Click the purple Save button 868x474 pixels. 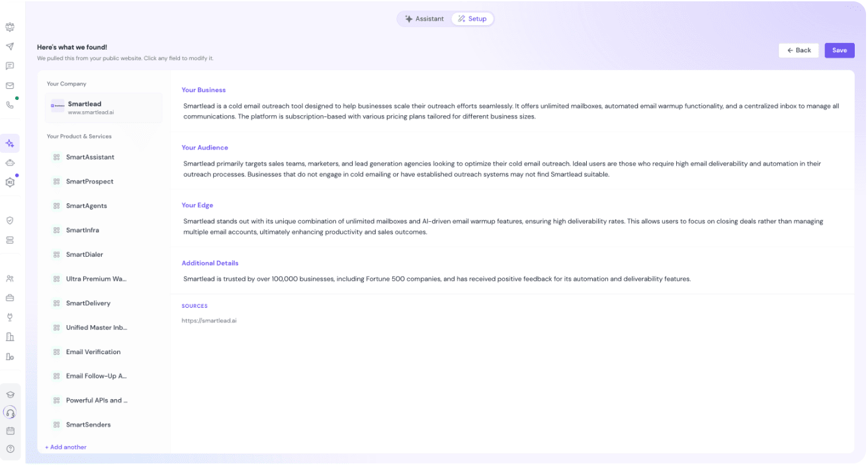coord(839,50)
